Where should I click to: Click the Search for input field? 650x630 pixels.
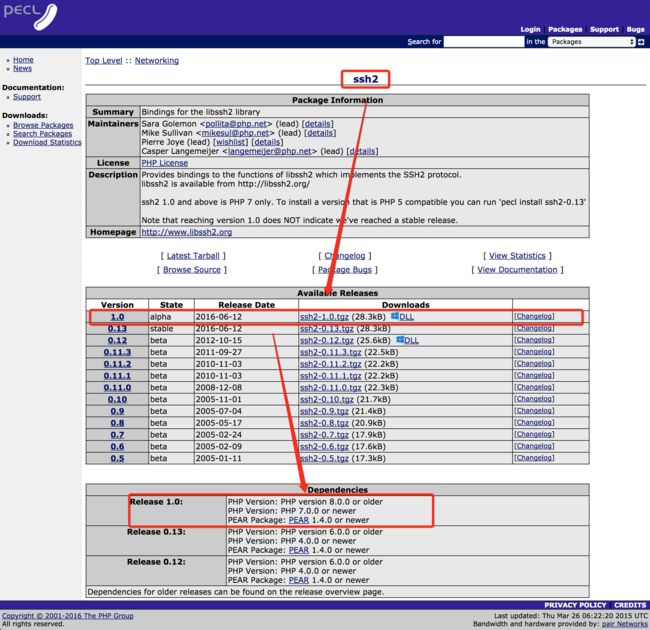484,42
